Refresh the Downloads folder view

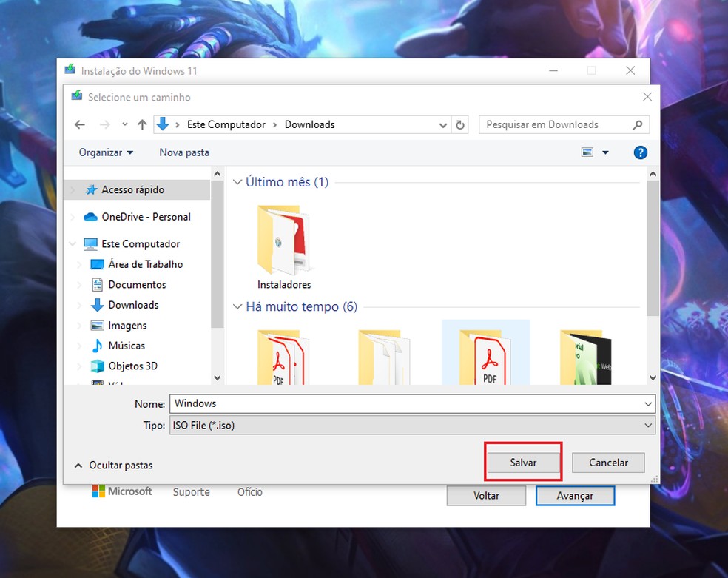[x=461, y=125]
